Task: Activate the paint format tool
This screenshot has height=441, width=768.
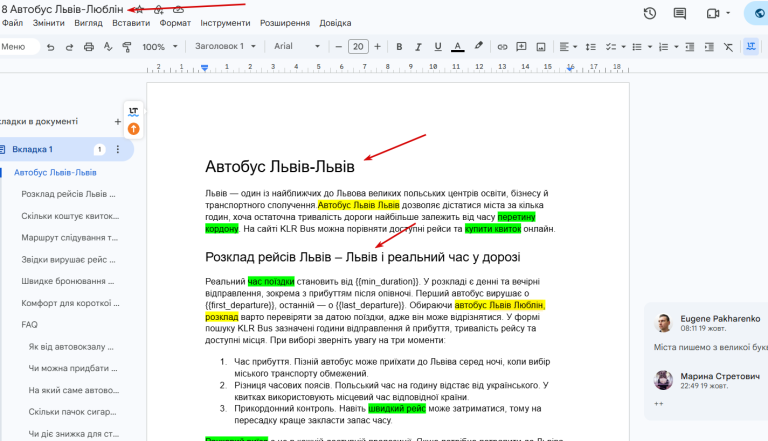Action: pyautogui.click(x=127, y=47)
